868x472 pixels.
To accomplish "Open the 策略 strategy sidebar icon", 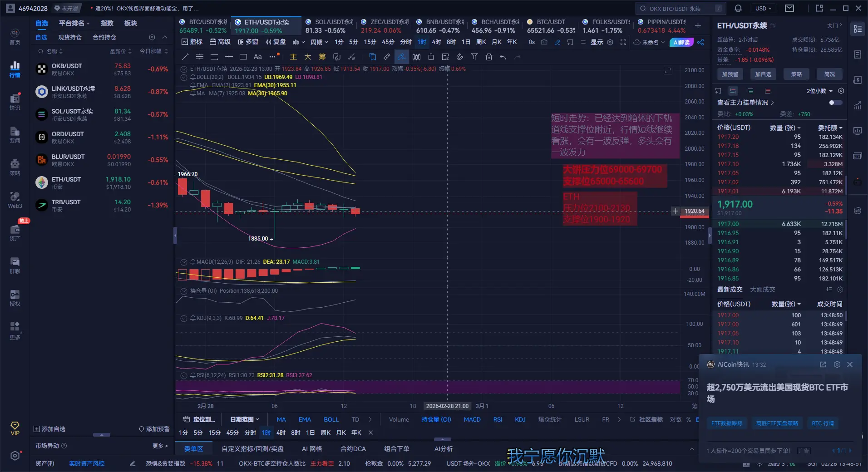I will pyautogui.click(x=15, y=167).
